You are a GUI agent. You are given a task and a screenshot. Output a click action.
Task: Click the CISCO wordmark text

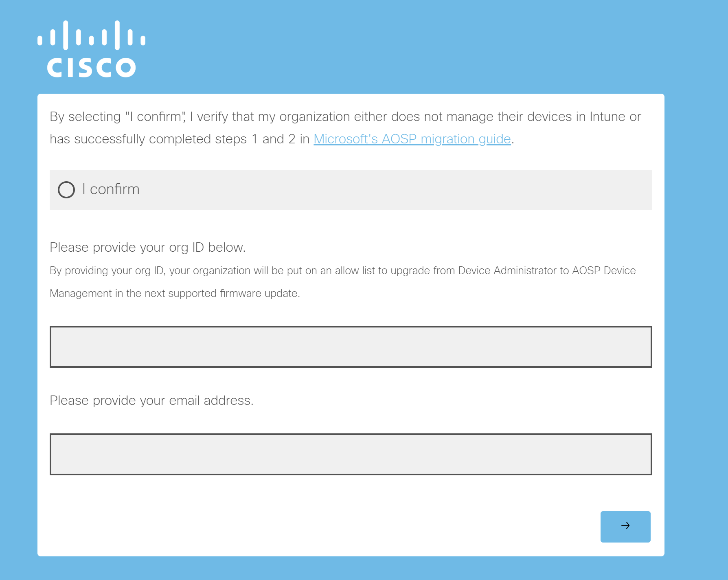coord(92,68)
